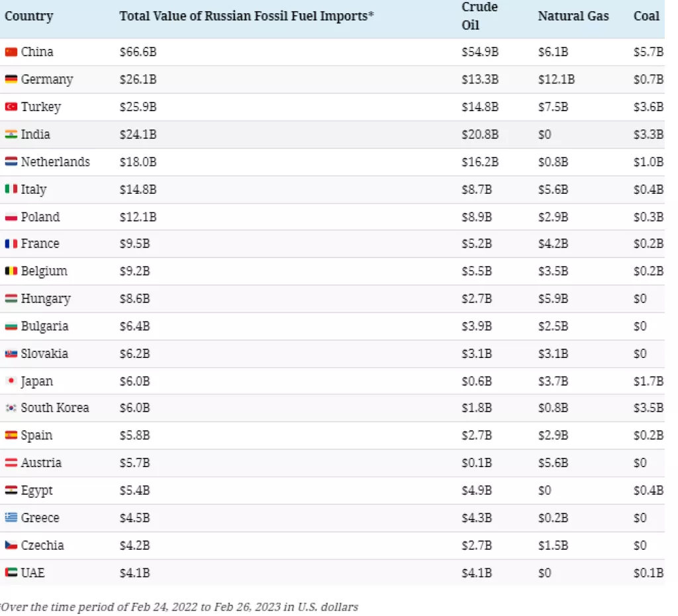Click the India flag icon

click(x=11, y=134)
